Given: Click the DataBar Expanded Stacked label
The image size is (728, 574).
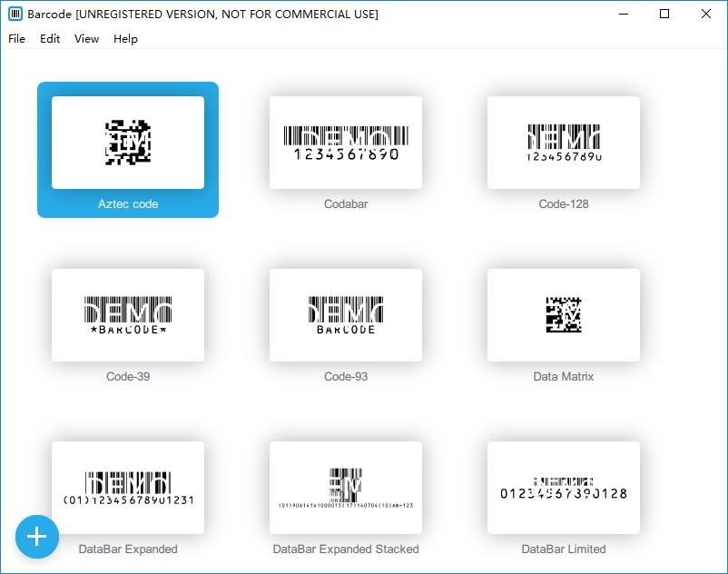Looking at the screenshot, I should (346, 549).
